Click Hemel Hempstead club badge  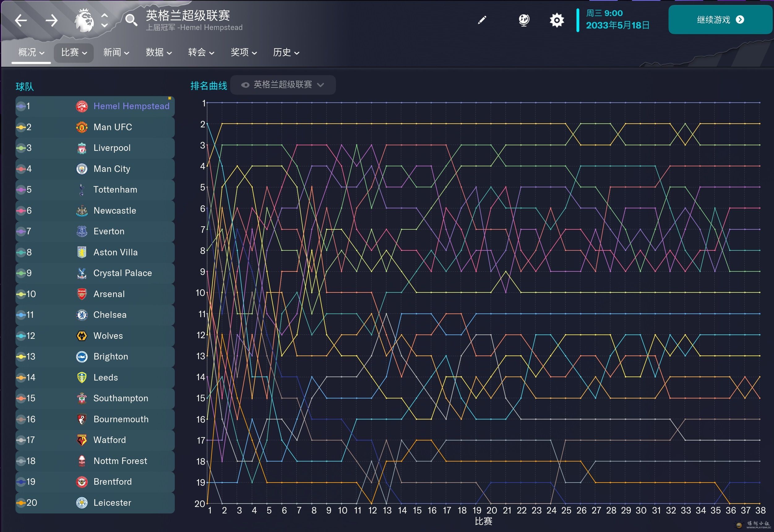tap(82, 106)
